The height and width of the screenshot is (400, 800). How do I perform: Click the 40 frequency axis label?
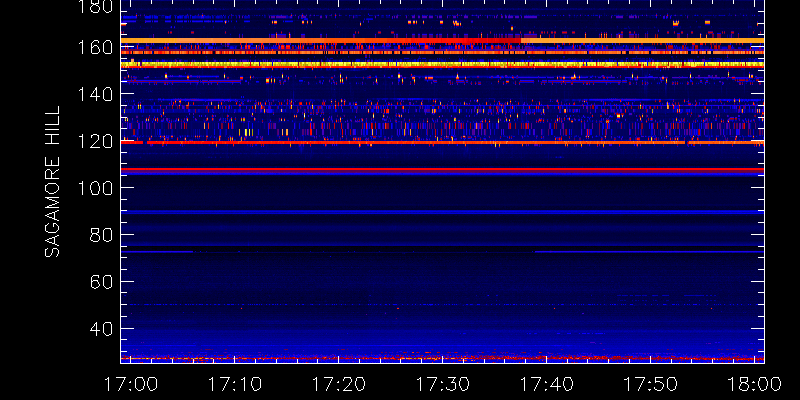point(102,329)
